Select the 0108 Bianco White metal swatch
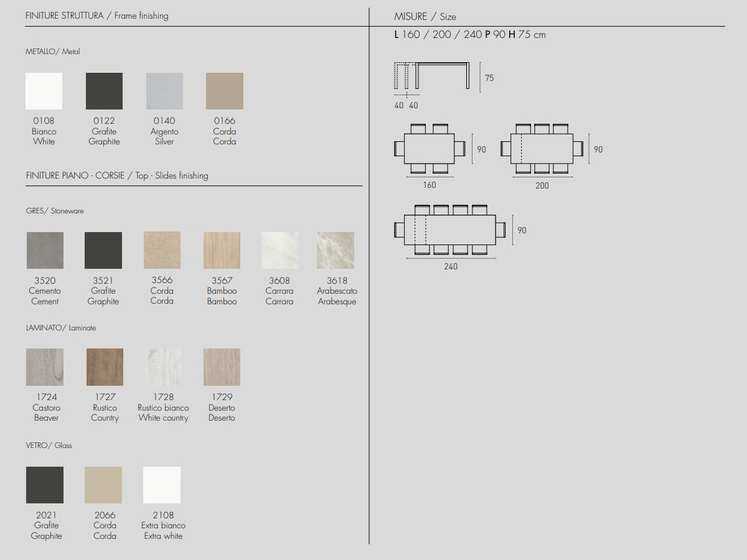This screenshot has height=560, width=747. [x=44, y=91]
